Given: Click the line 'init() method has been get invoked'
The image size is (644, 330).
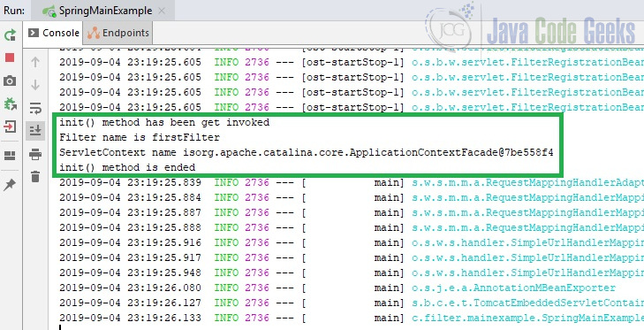Looking at the screenshot, I should click(x=164, y=122).
